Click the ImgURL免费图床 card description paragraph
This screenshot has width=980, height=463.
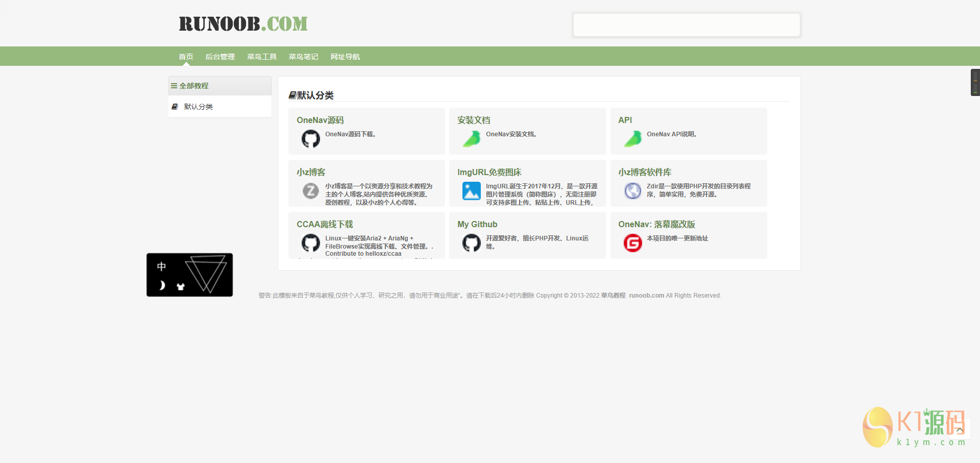[542, 194]
